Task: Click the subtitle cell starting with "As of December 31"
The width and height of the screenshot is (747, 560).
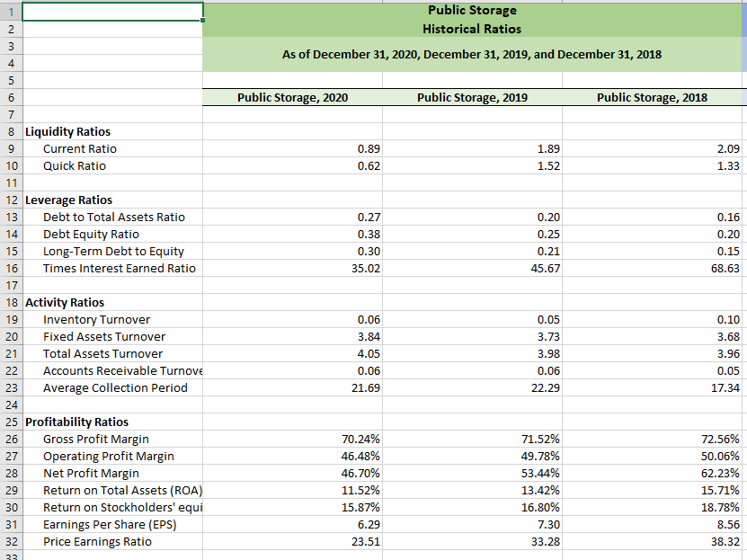Action: [472, 54]
